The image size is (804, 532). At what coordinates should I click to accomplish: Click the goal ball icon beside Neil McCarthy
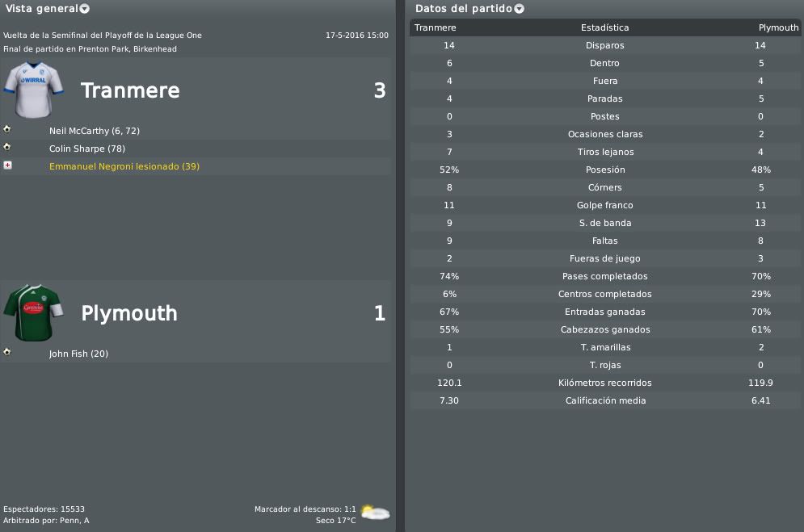[7, 129]
